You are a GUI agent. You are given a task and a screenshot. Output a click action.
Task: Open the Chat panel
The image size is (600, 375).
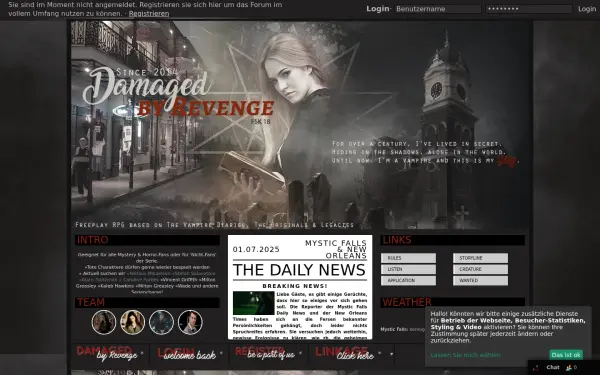[553, 367]
